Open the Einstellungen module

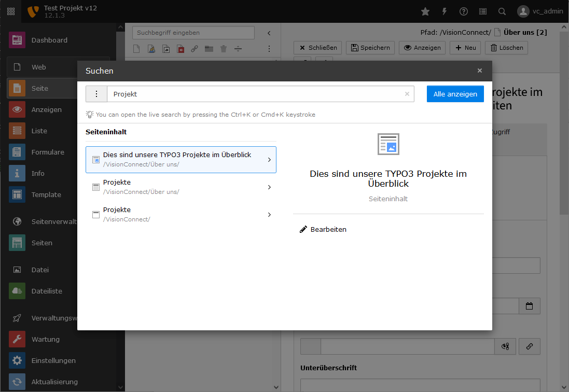click(x=41, y=361)
